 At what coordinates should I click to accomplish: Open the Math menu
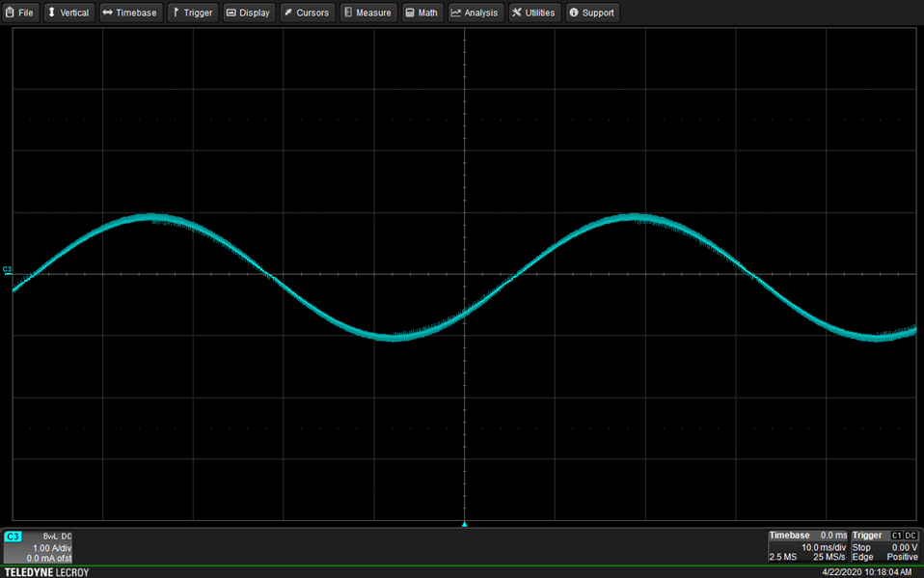[421, 13]
